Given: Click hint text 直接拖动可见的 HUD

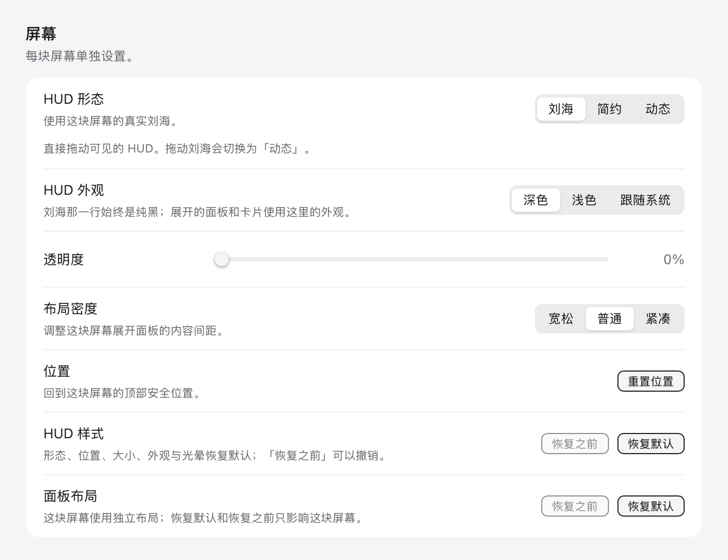Looking at the screenshot, I should [177, 149].
